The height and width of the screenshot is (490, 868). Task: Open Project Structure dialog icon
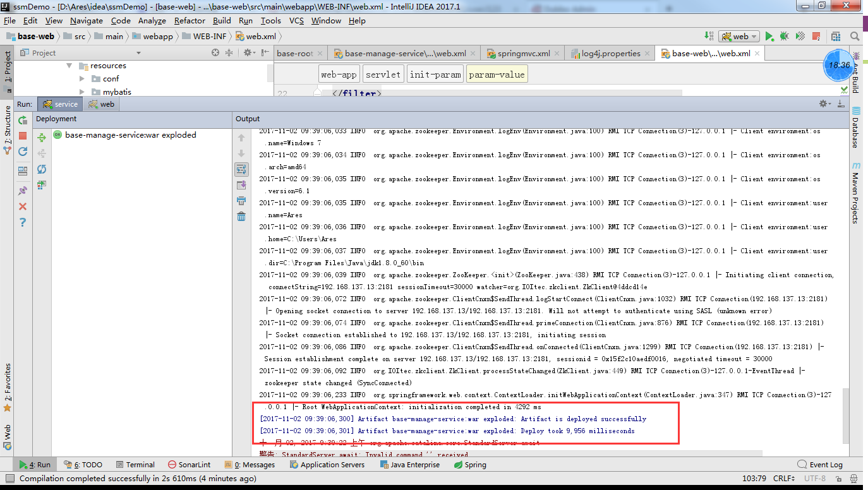(x=836, y=37)
